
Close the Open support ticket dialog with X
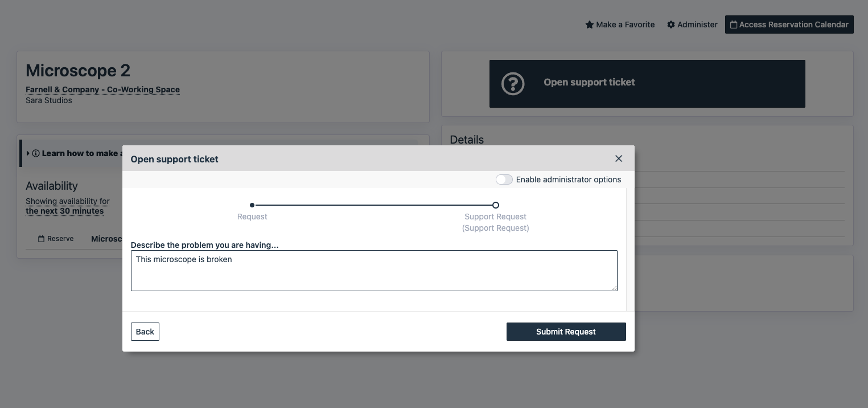point(619,158)
